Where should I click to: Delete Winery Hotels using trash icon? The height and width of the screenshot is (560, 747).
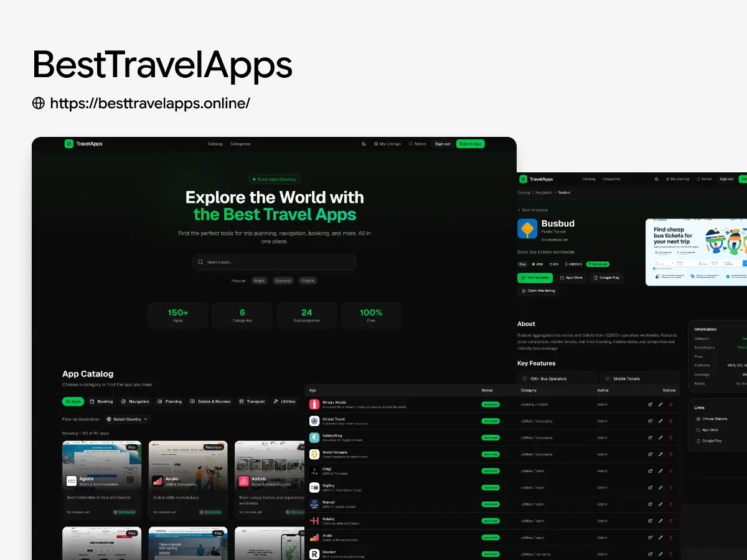tap(670, 404)
